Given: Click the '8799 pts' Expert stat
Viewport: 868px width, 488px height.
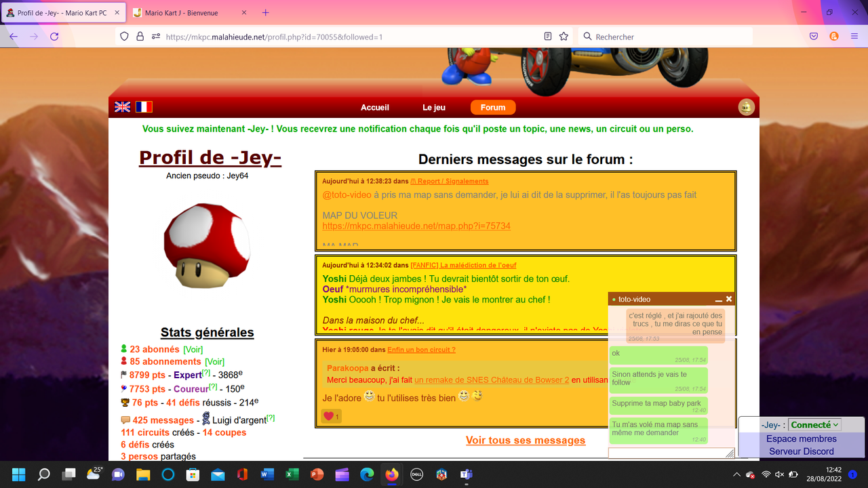Looking at the screenshot, I should [x=147, y=375].
